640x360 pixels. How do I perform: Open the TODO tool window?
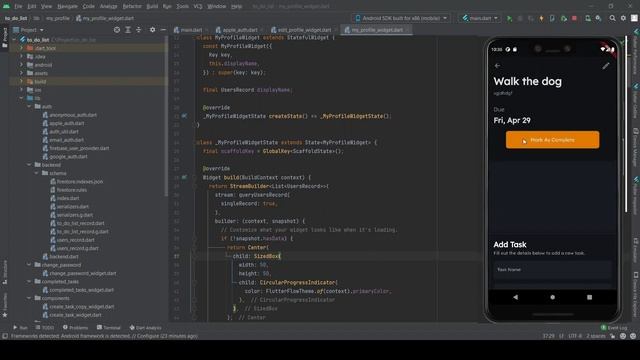(45, 328)
